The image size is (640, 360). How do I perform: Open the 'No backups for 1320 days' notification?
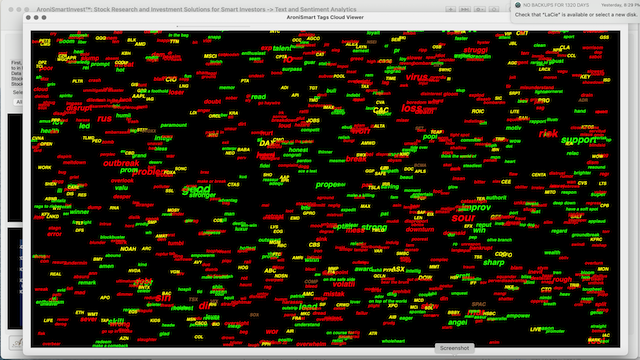576,11
